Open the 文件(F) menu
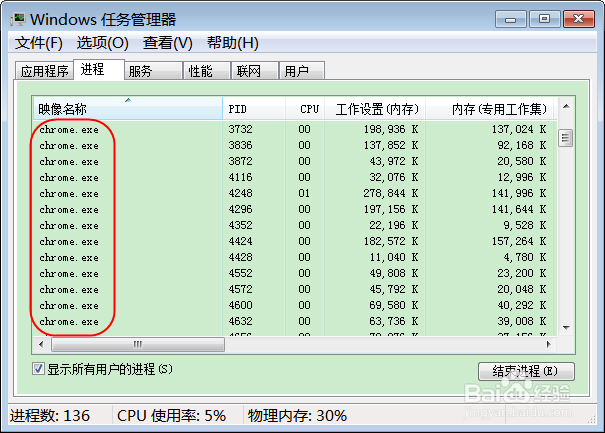 (x=39, y=43)
